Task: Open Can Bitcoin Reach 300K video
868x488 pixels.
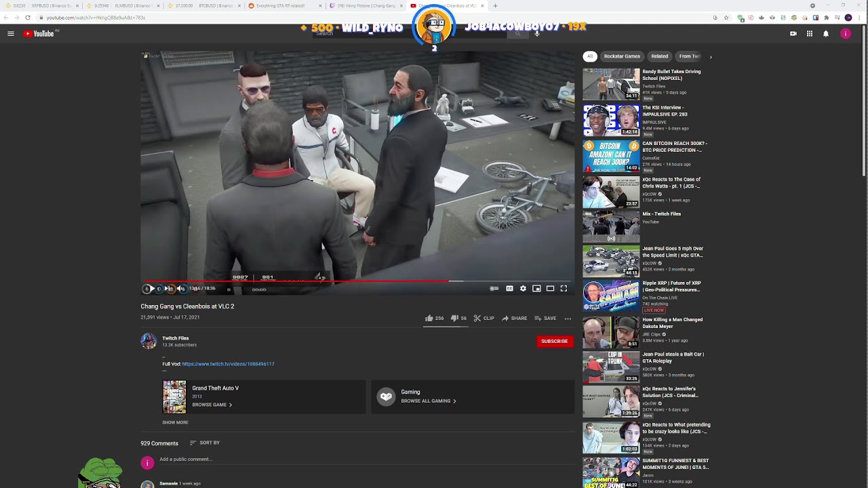Action: [x=675, y=146]
